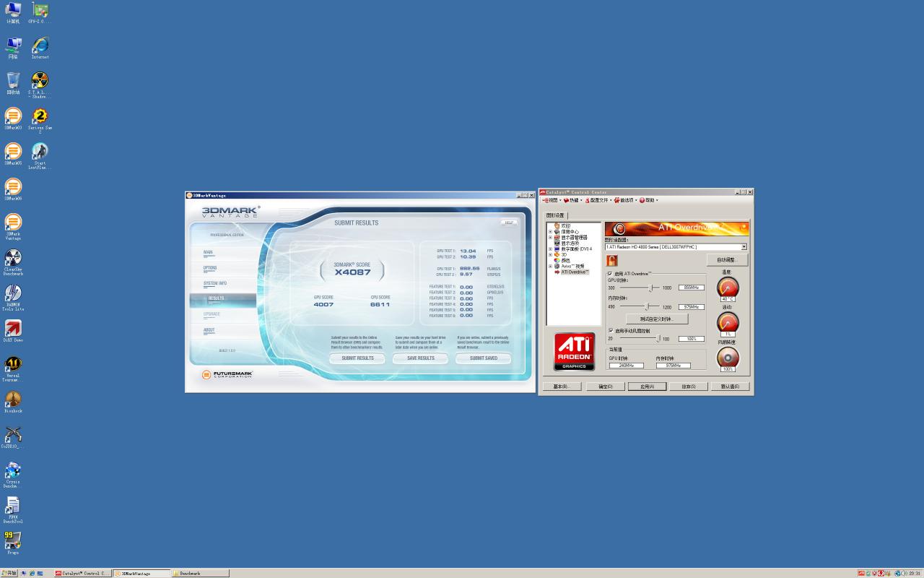Select the GPU-Z desktop icon
The width and height of the screenshot is (924, 578).
tap(40, 11)
